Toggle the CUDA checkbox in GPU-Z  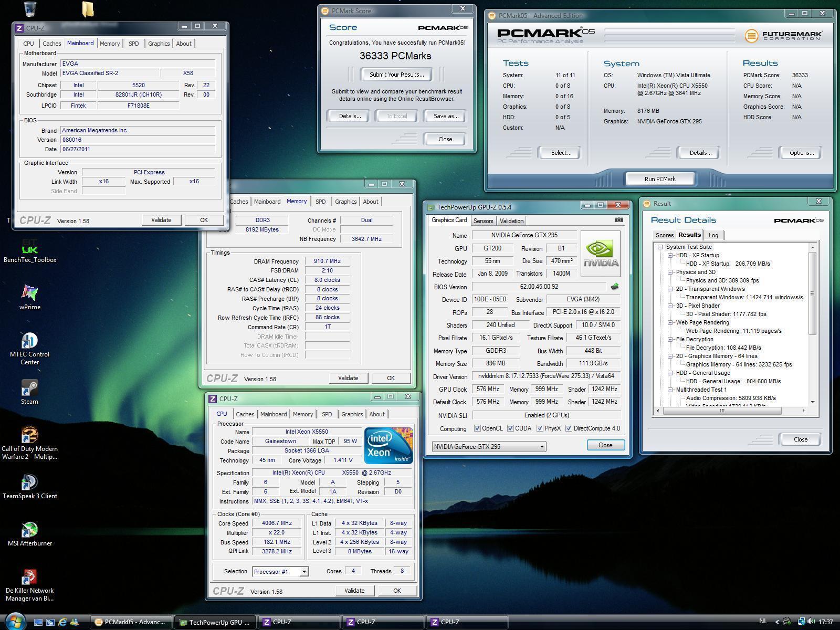tap(510, 428)
